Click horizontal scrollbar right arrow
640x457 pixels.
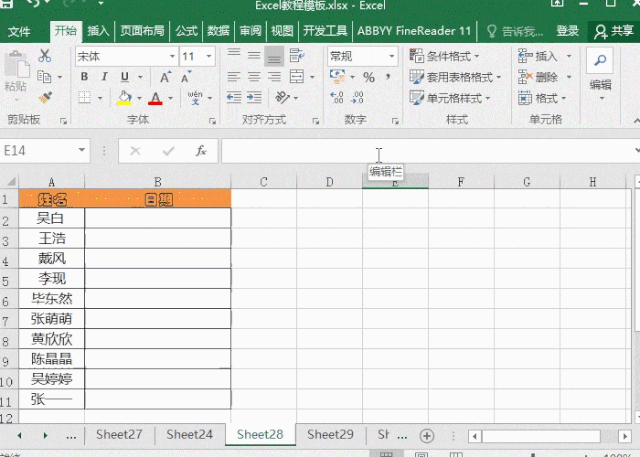tap(624, 436)
